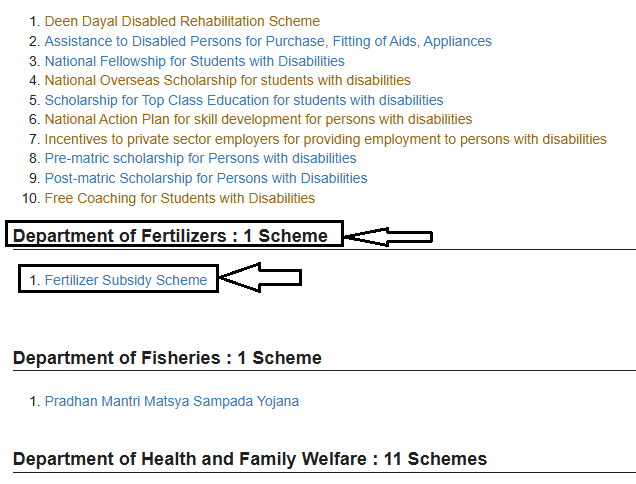Click list number 1 beside Pradhan Mantri Matsya

[x=34, y=401]
